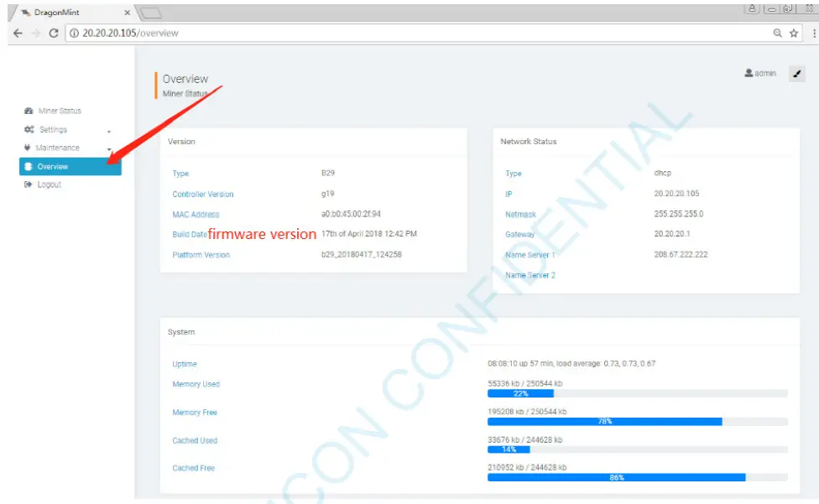This screenshot has width=819, height=504.
Task: Click the Network Status card title
Action: point(529,142)
